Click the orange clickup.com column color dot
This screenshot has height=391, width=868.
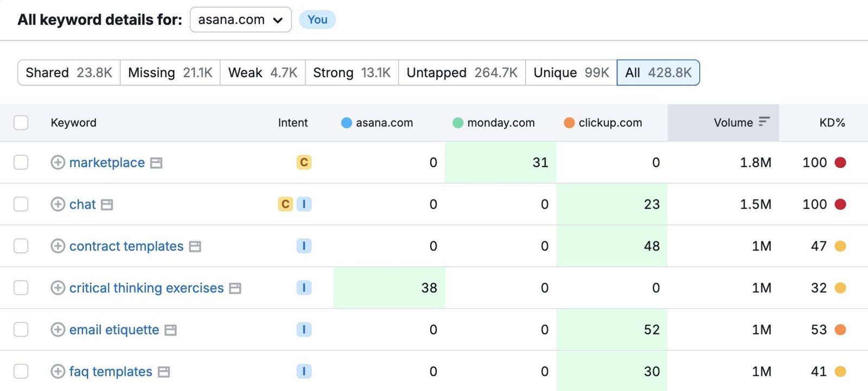click(569, 123)
